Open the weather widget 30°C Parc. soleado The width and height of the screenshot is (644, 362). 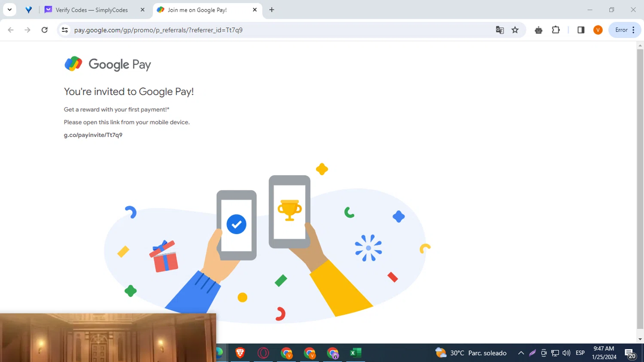click(471, 353)
